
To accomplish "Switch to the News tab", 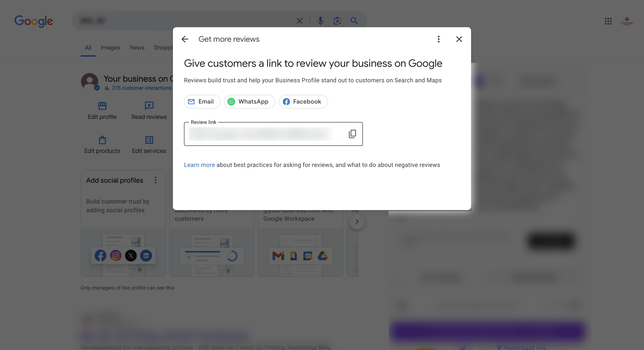I will pos(137,47).
